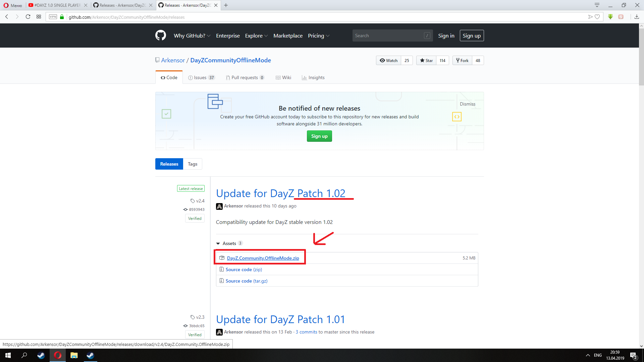Click the Steam icon in taskbar
The height and width of the screenshot is (362, 644).
pos(41,355)
